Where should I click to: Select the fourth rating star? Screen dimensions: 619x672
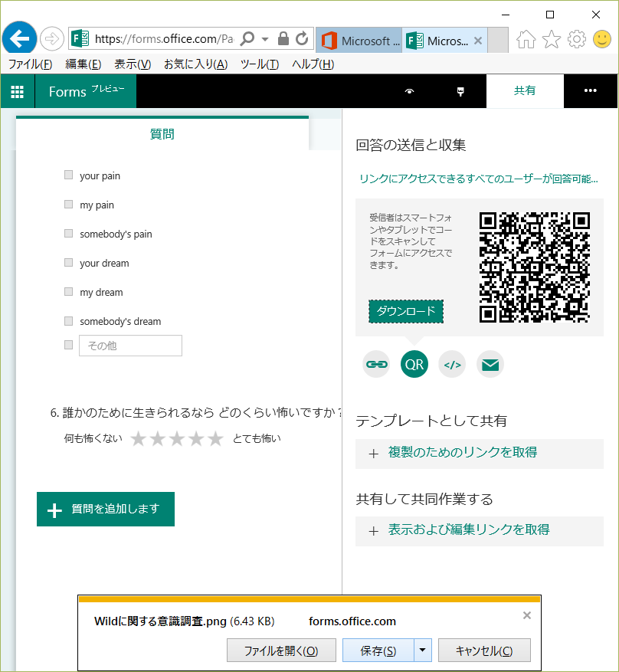pyautogui.click(x=196, y=438)
